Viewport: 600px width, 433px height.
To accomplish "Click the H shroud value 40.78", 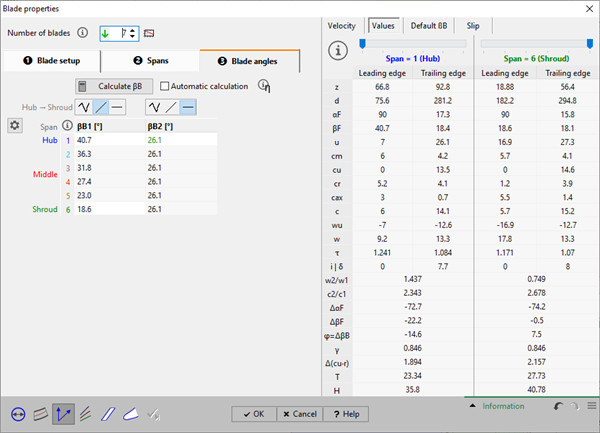I will tap(536, 390).
